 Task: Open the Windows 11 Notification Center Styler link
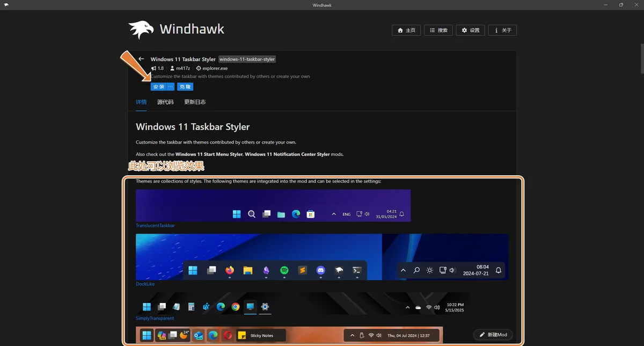pos(288,154)
